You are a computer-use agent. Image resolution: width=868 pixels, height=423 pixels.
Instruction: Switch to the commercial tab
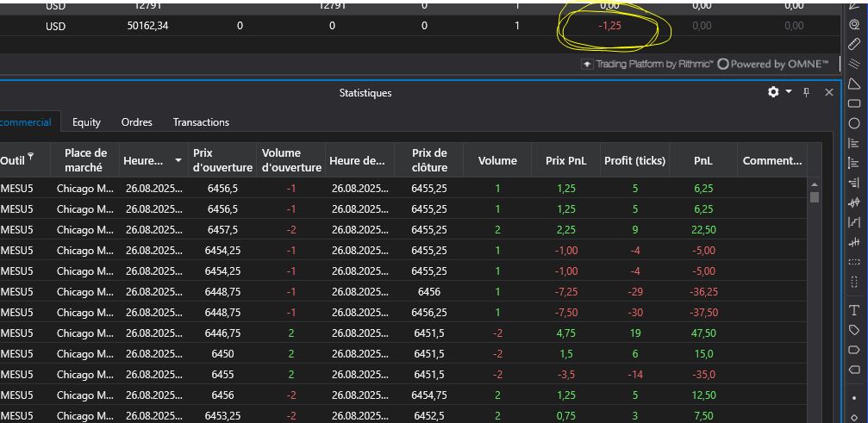(x=26, y=122)
